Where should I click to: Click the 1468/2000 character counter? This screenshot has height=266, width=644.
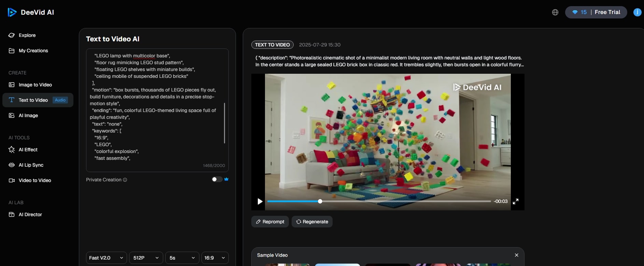[x=214, y=166]
